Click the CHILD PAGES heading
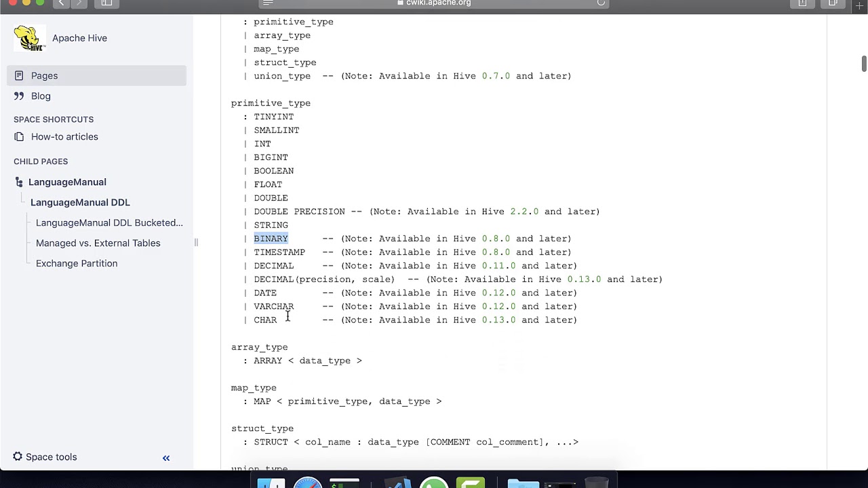868x488 pixels. (41, 161)
